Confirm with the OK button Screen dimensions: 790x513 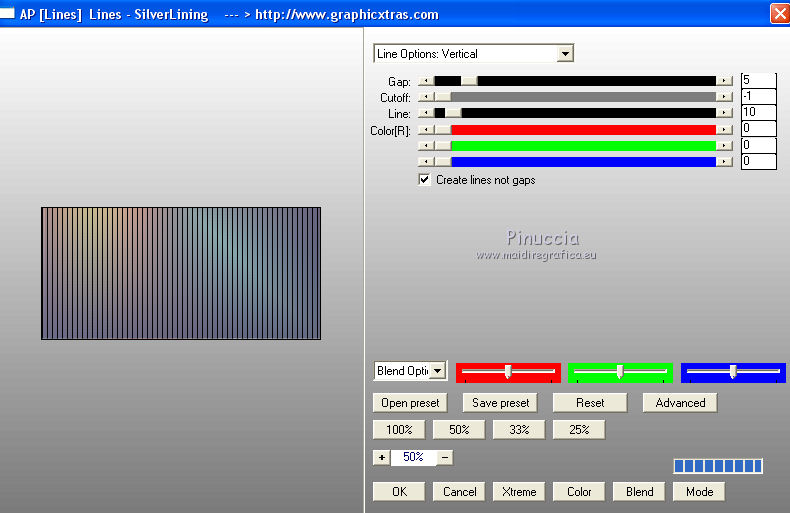(x=399, y=492)
